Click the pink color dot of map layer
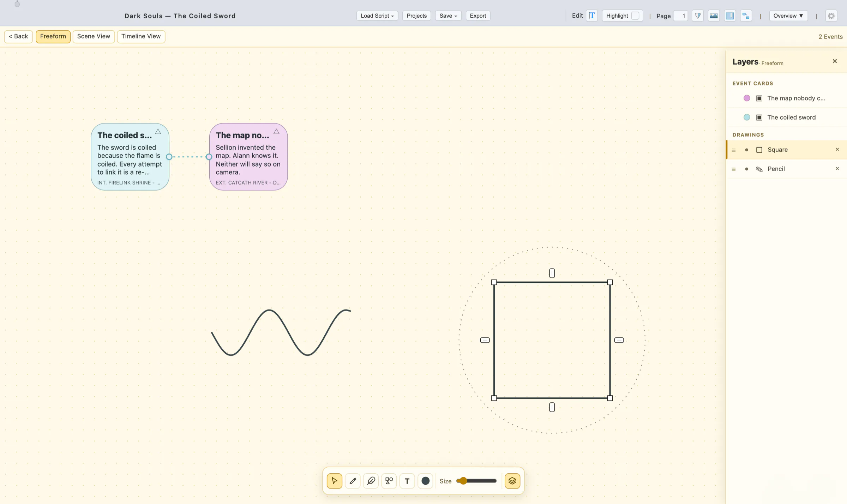 coord(746,98)
